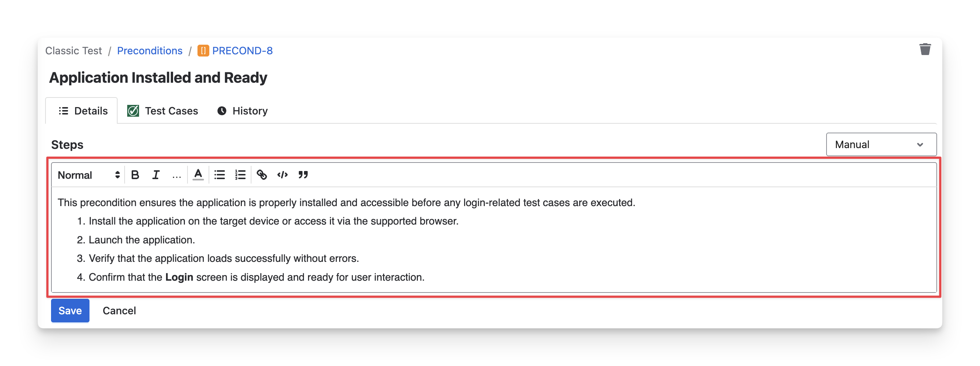Viewport: 980px width, 366px height.
Task: Delete precondition using the trash icon
Action: click(925, 49)
